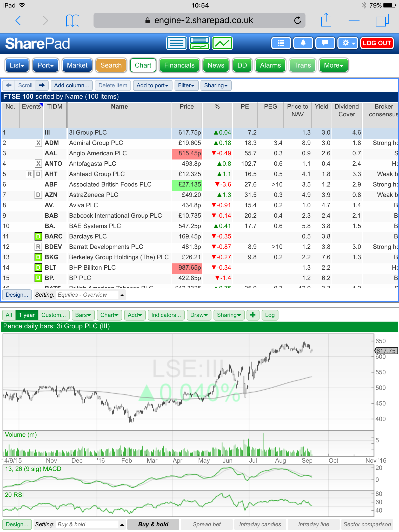Select the Custom... time range
The image size is (399, 532).
(x=54, y=315)
